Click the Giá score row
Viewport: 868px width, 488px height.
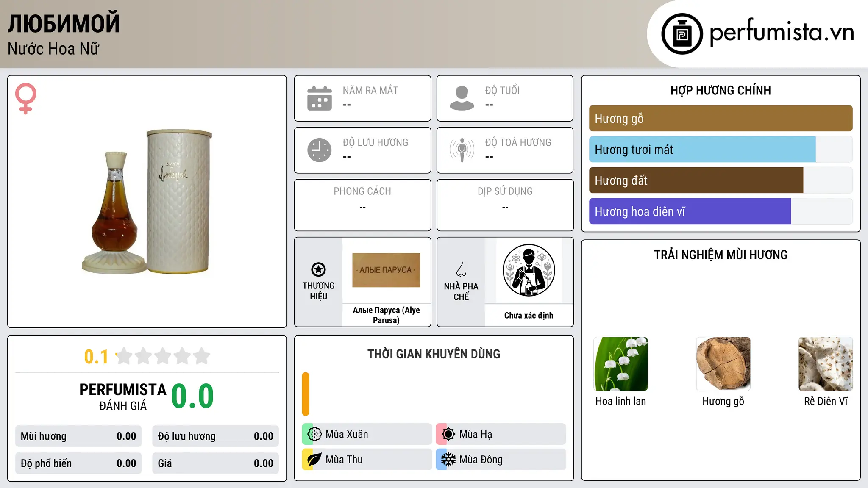[x=215, y=463]
